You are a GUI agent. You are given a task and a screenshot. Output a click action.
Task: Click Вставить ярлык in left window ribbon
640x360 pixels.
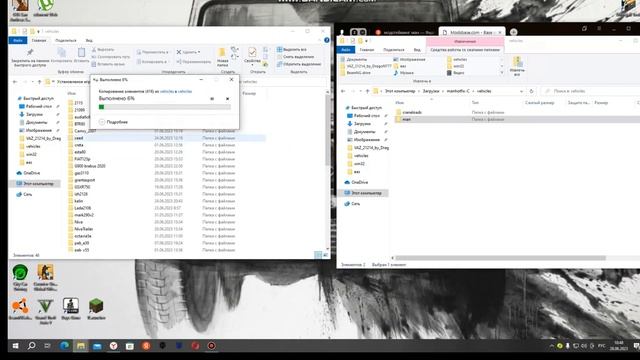click(108, 64)
